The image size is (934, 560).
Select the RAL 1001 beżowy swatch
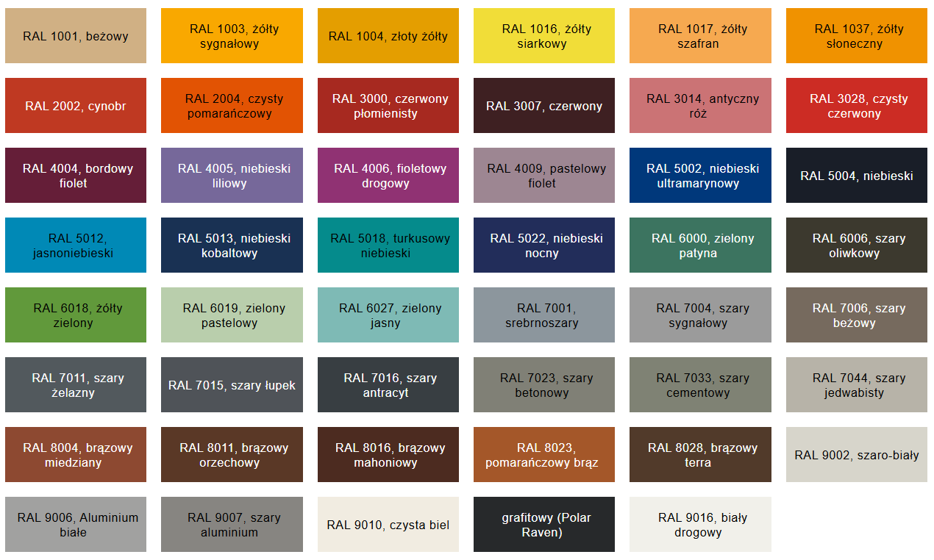coord(76,36)
